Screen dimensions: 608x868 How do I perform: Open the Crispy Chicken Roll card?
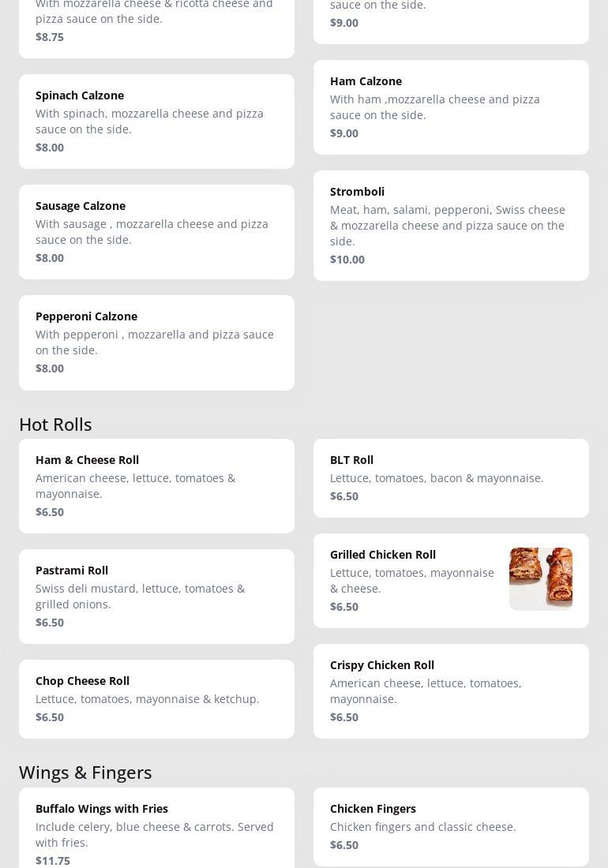pos(450,690)
